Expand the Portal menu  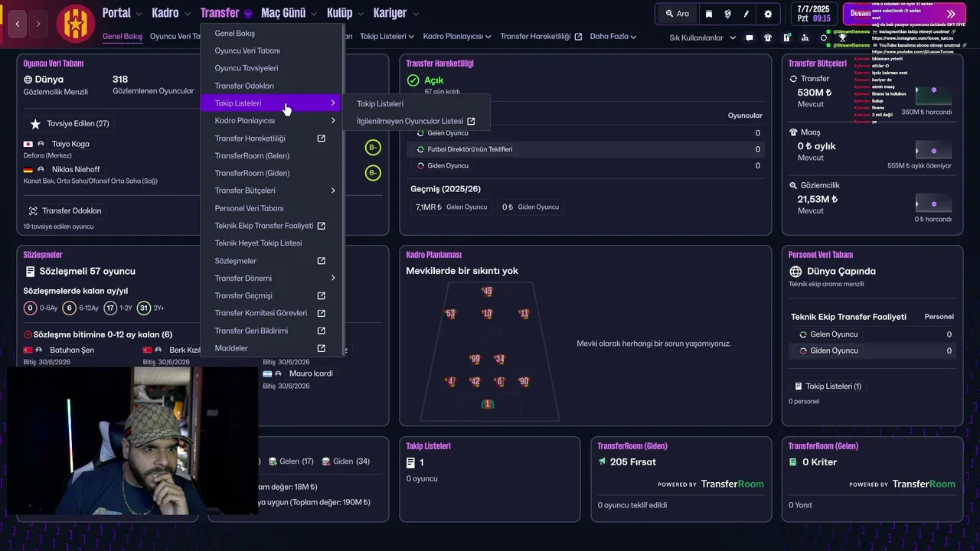tap(139, 14)
